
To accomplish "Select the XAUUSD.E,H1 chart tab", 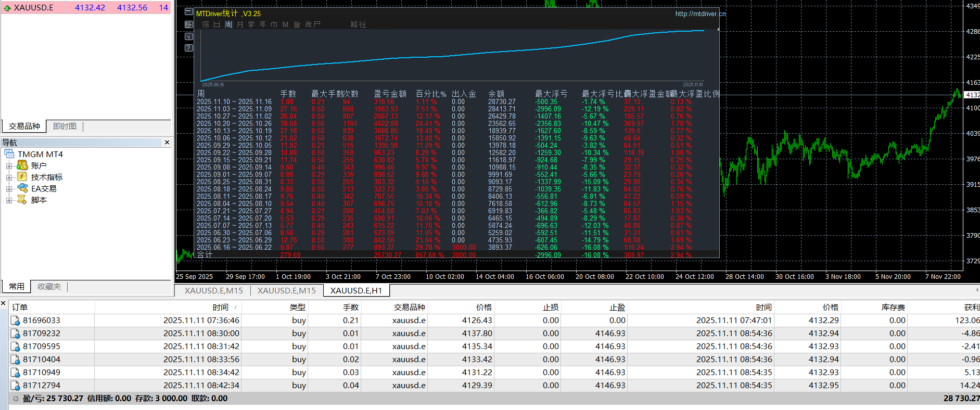I will pos(356,291).
